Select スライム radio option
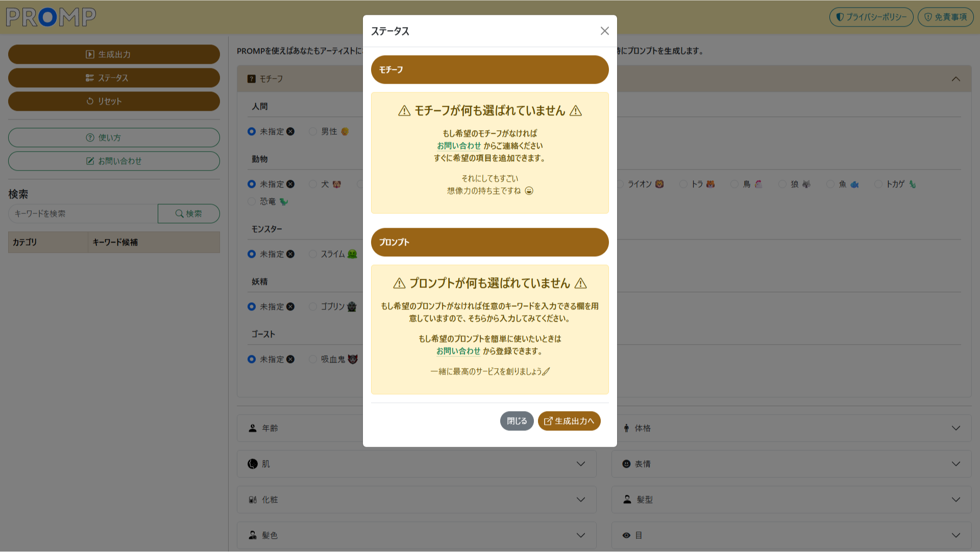 pos(313,254)
